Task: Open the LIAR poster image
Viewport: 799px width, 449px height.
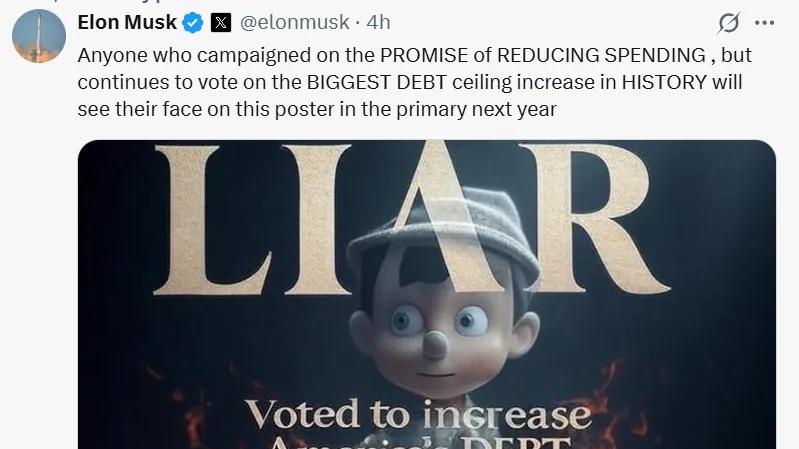Action: click(x=427, y=295)
